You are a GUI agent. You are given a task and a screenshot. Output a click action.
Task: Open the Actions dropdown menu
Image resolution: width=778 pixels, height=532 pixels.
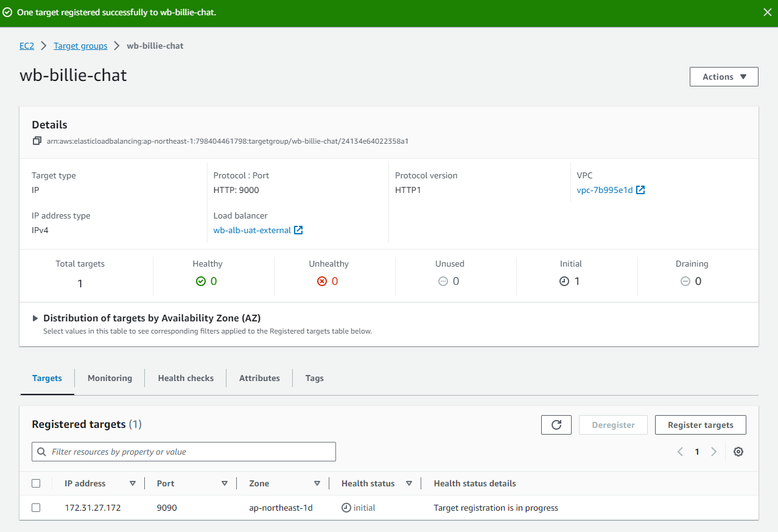pyautogui.click(x=724, y=77)
